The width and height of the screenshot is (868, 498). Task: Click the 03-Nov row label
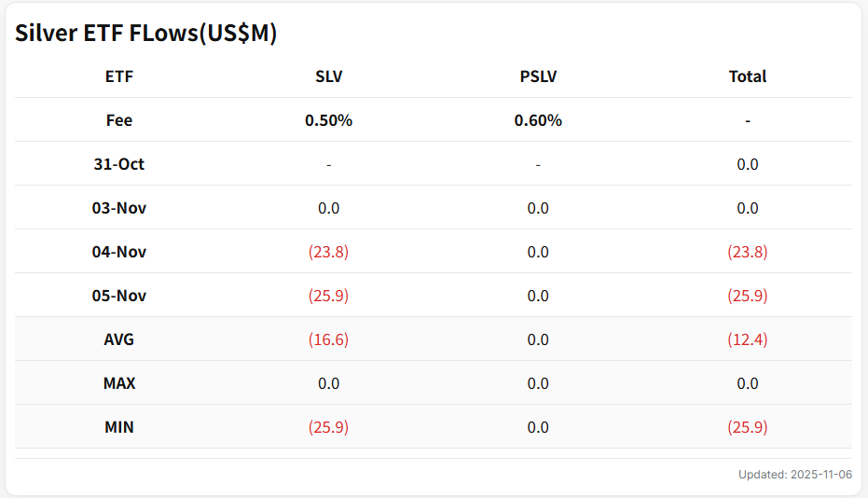point(119,208)
